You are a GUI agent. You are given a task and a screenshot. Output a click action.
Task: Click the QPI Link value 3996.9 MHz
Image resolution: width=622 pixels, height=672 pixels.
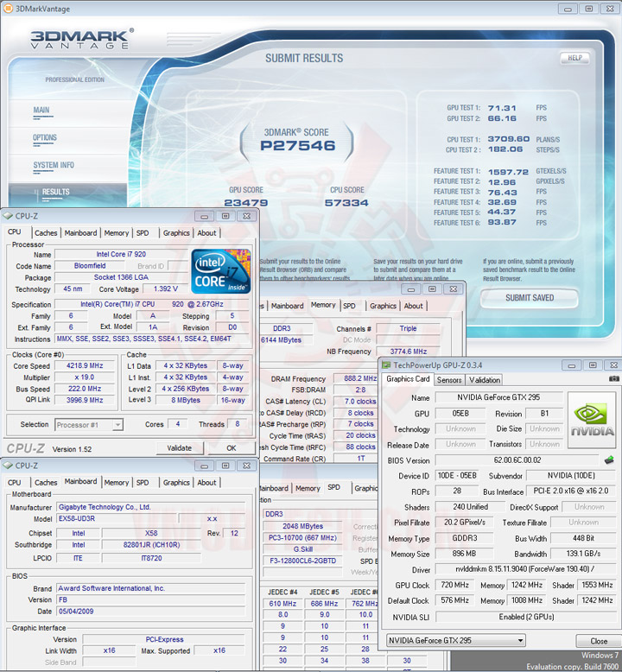(85, 400)
